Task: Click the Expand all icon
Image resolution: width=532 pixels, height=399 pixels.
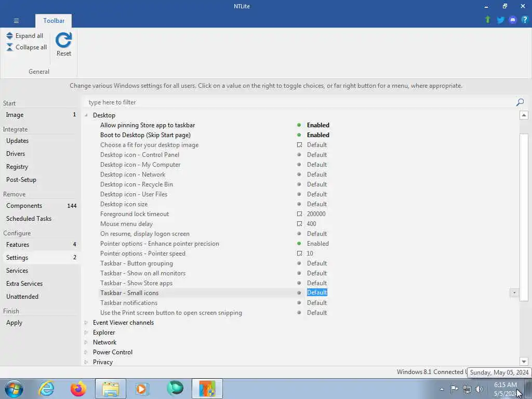Action: 9,36
